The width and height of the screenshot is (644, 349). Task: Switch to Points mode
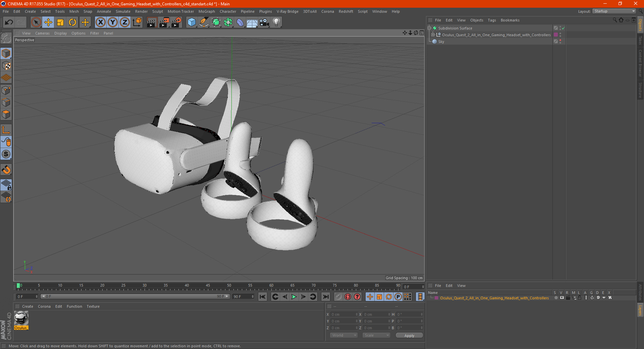point(6,90)
